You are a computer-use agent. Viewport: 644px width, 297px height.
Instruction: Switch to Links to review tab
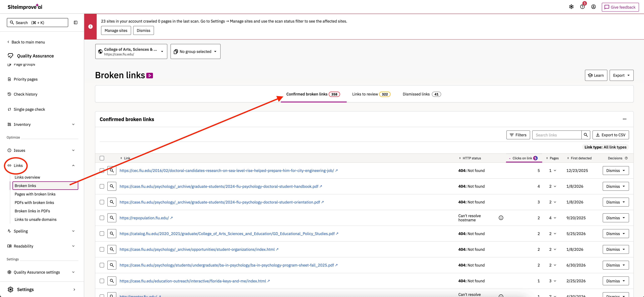[x=371, y=94]
